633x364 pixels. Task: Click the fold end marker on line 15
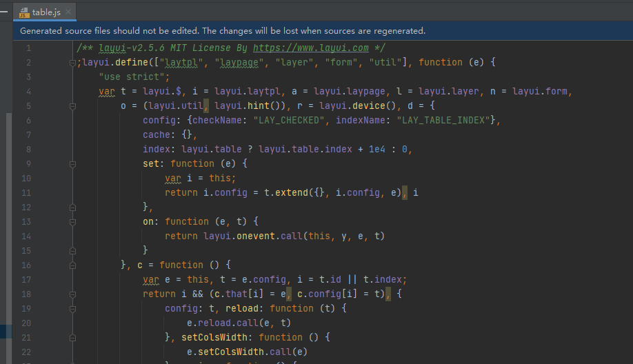click(72, 251)
